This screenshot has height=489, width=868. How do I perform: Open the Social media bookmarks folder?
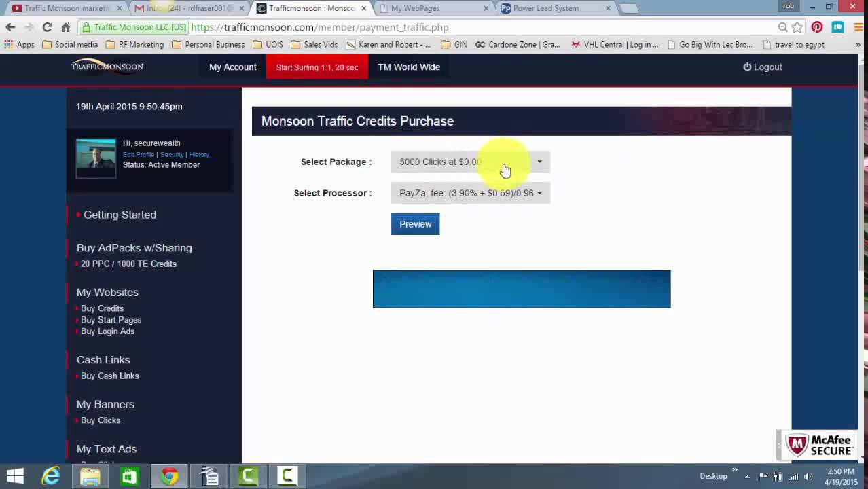coord(70,45)
